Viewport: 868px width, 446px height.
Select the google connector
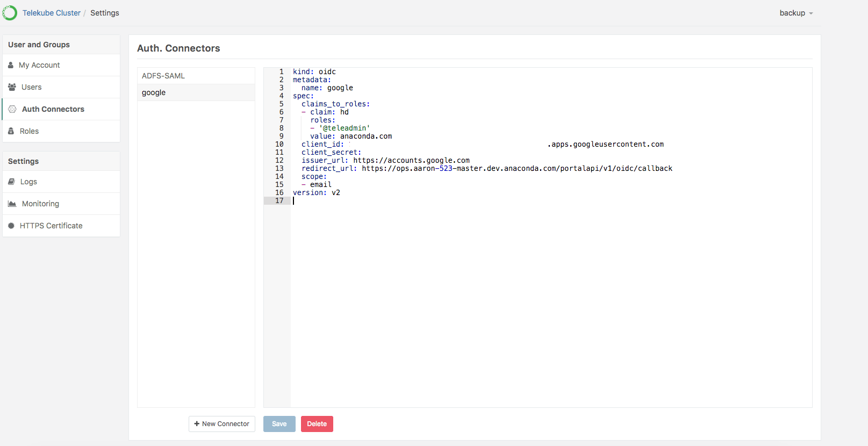(196, 92)
